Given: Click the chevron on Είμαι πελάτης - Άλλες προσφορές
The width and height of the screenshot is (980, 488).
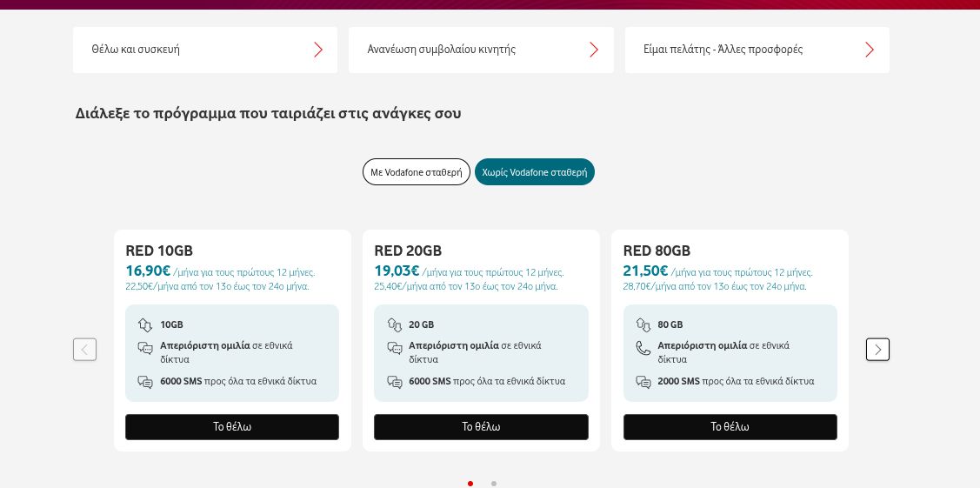Looking at the screenshot, I should 870,50.
